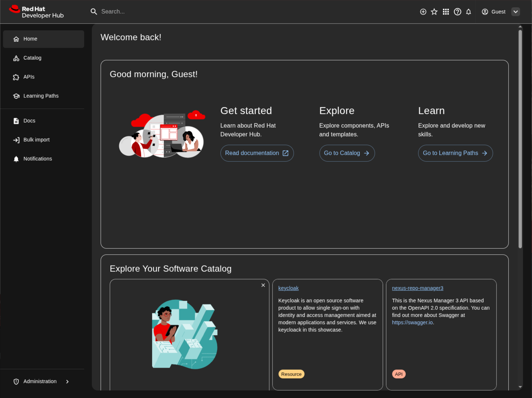Click the Go to Catalog button
The image size is (532, 398).
[x=347, y=153]
